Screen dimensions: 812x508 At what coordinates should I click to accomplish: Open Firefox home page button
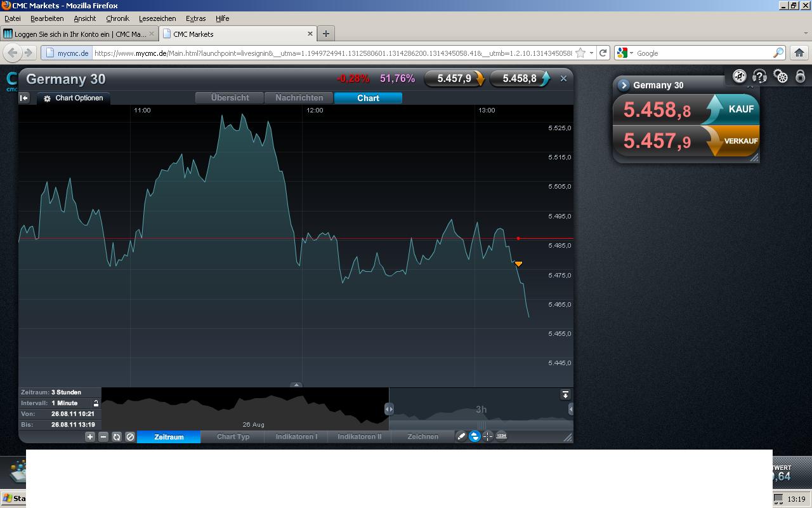[799, 53]
